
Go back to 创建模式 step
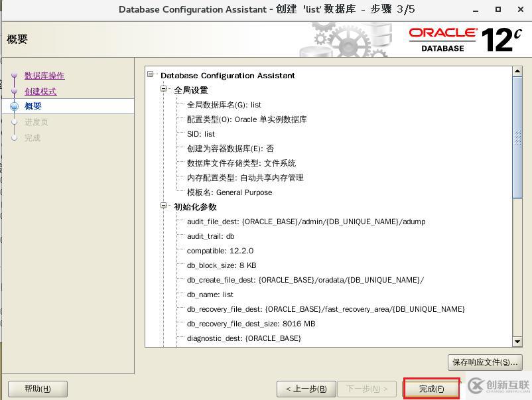[x=40, y=92]
